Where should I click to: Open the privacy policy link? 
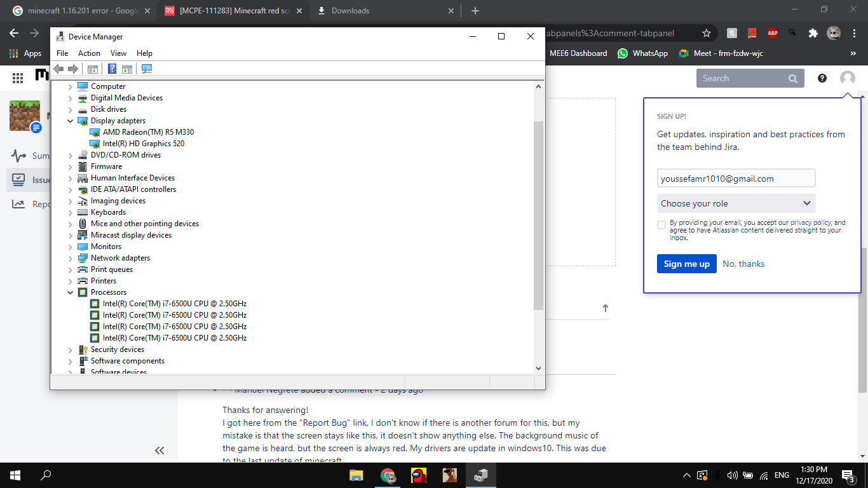810,223
